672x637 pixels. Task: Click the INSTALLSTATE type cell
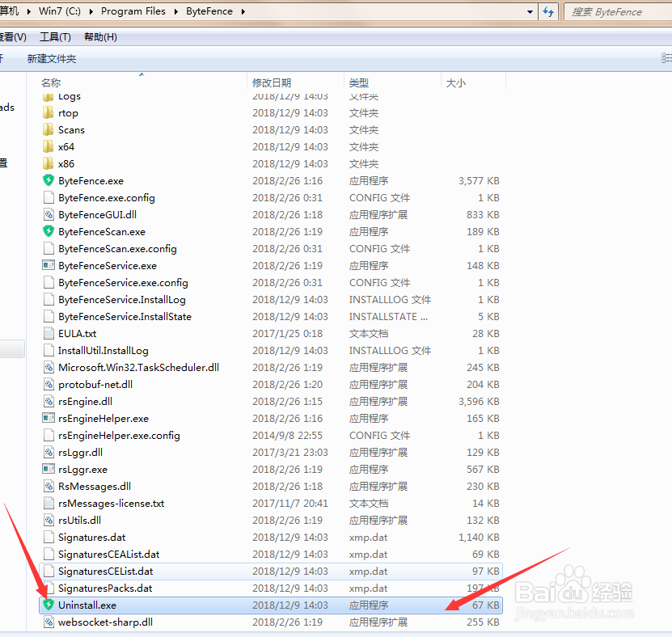(388, 317)
